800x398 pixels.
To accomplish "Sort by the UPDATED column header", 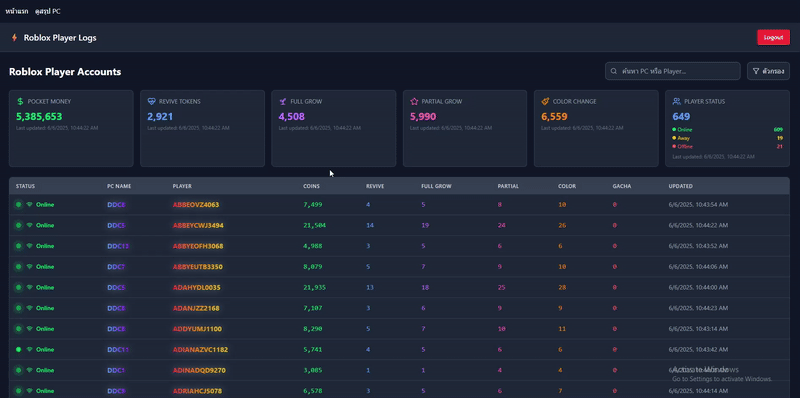I will click(x=680, y=186).
